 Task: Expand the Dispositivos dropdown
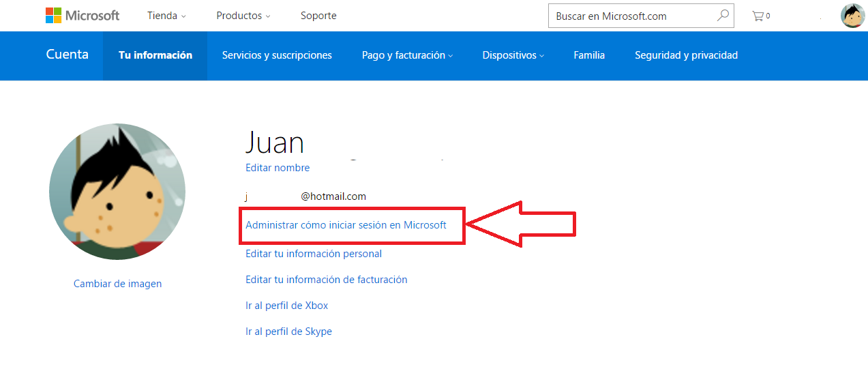[x=513, y=55]
